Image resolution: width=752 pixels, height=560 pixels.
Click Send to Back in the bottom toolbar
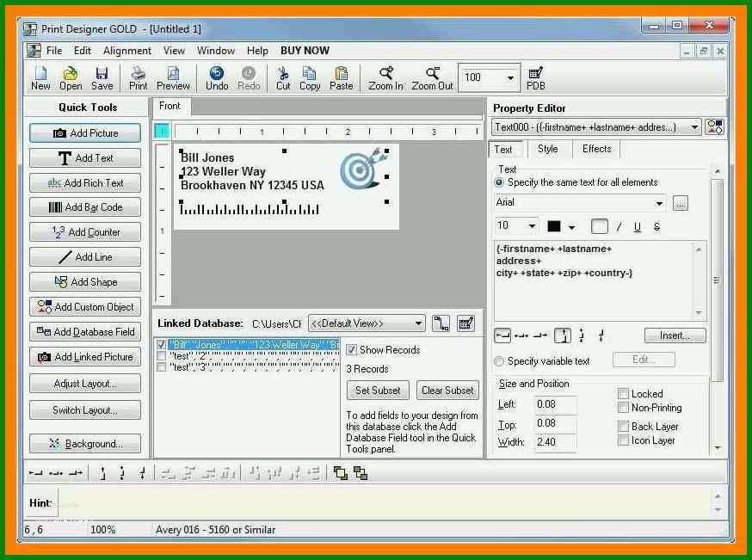pos(361,473)
